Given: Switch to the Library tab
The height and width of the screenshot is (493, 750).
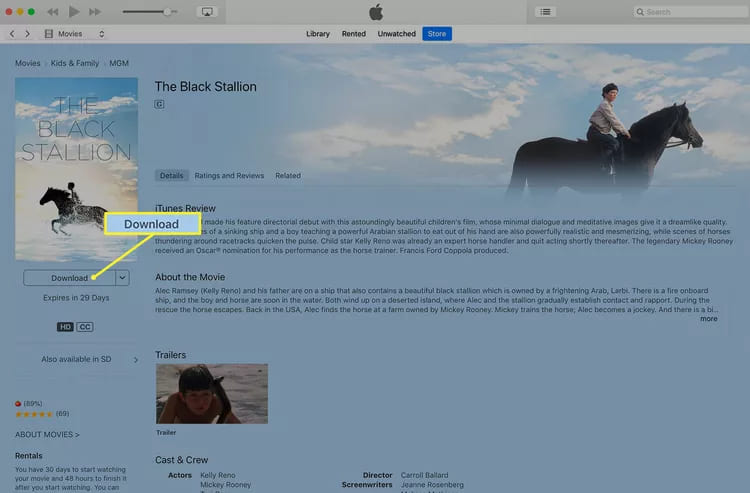Looking at the screenshot, I should 318,34.
